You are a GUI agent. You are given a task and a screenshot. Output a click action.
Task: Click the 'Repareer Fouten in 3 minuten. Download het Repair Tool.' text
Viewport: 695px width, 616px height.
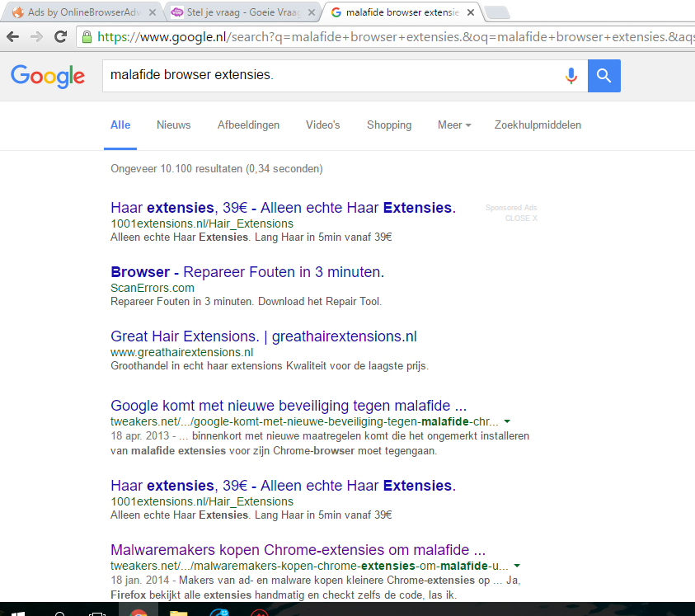click(246, 302)
